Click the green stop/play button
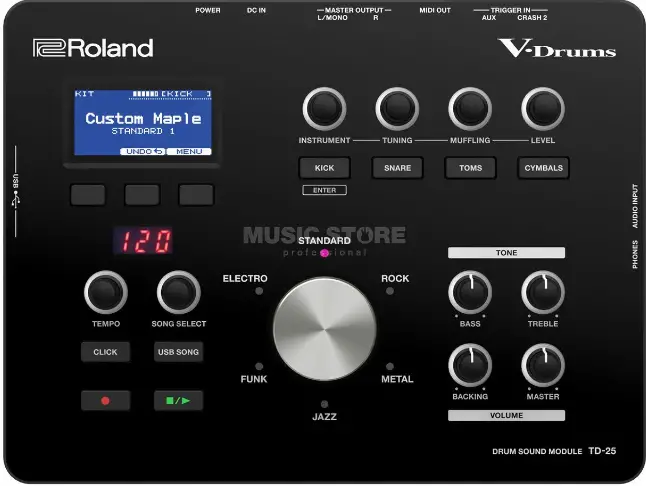646x486 pixels. click(x=178, y=400)
